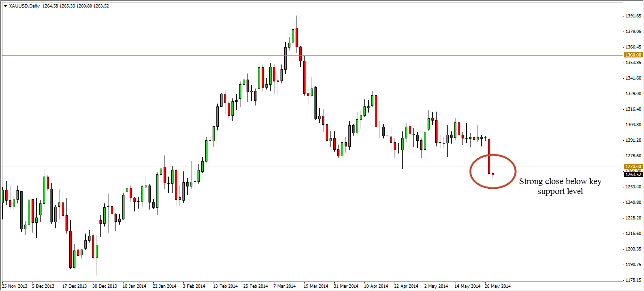This screenshot has width=644, height=291.
Task: Click the 10 Apr 2014 date label
Action: coord(376,286)
